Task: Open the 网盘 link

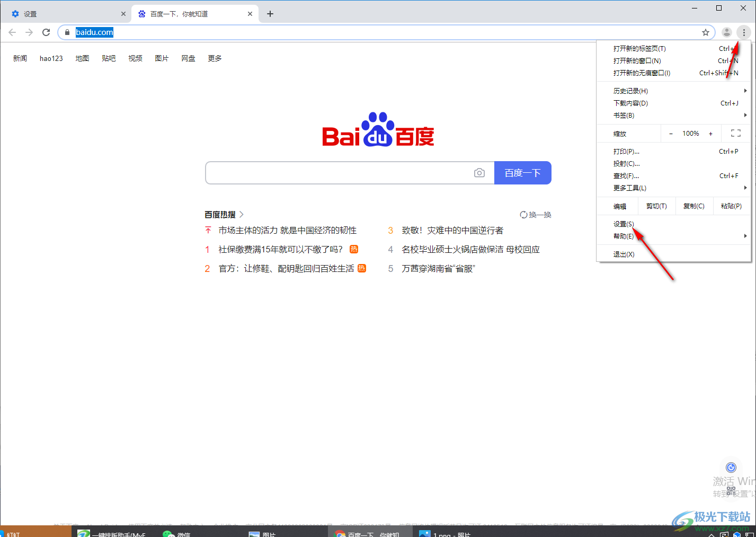Action: [188, 58]
